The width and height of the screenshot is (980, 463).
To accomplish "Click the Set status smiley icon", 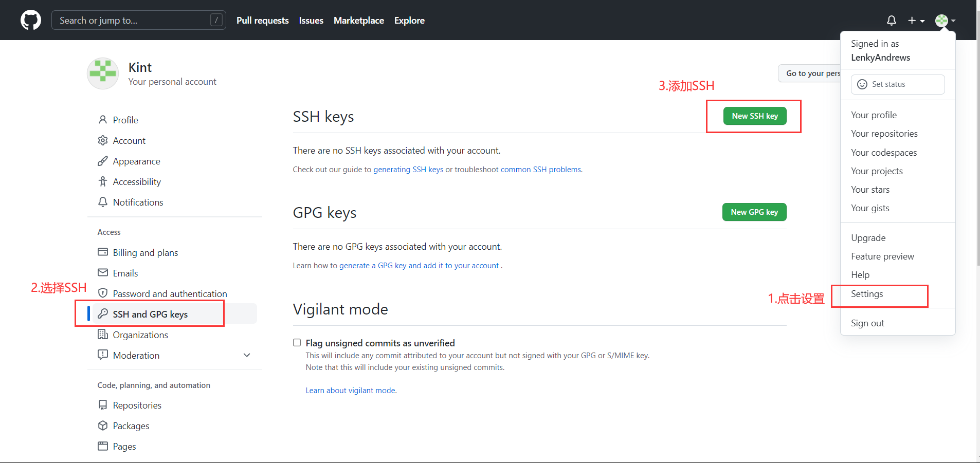I will (862, 84).
